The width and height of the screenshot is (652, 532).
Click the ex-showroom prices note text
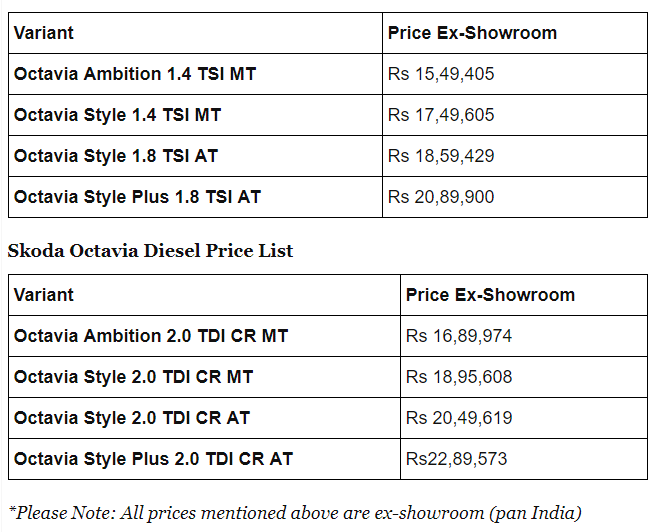295,513
